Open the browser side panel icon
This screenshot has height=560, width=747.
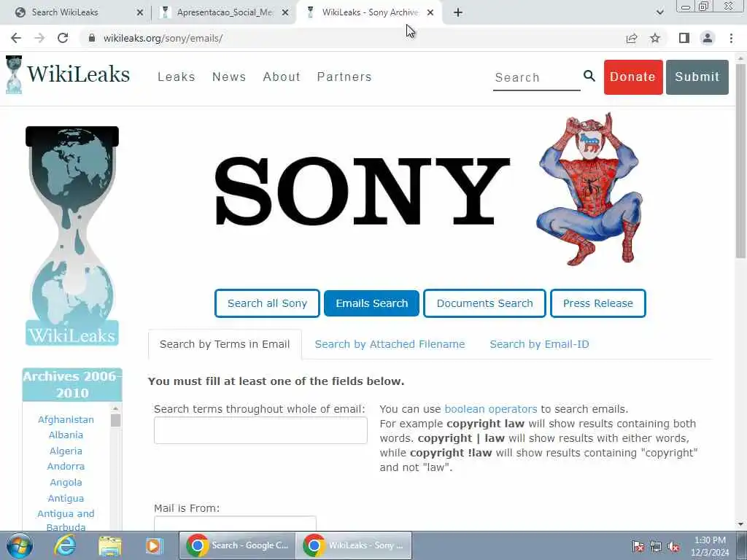[684, 38]
